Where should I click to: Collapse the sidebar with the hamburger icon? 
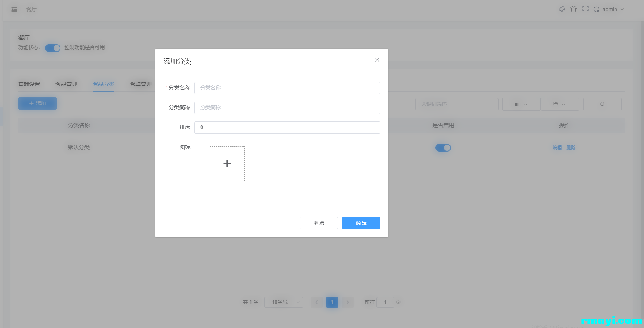(14, 9)
